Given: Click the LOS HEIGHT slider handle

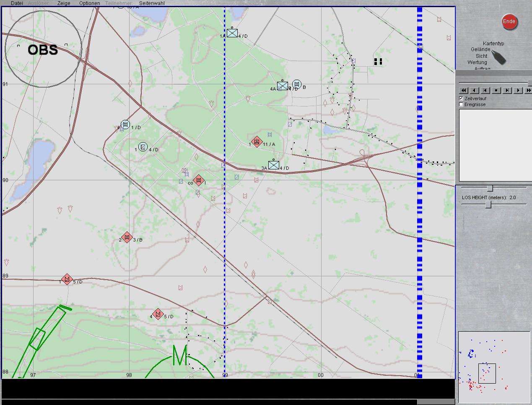Looking at the screenshot, I should [488, 205].
